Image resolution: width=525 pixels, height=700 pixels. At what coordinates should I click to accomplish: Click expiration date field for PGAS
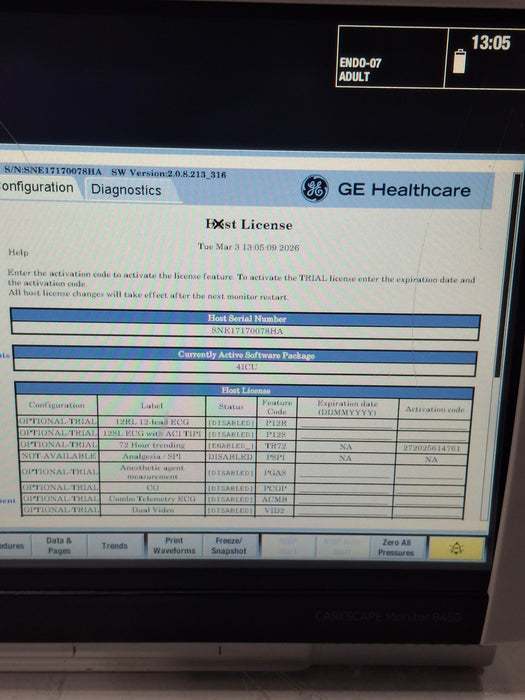click(x=345, y=473)
